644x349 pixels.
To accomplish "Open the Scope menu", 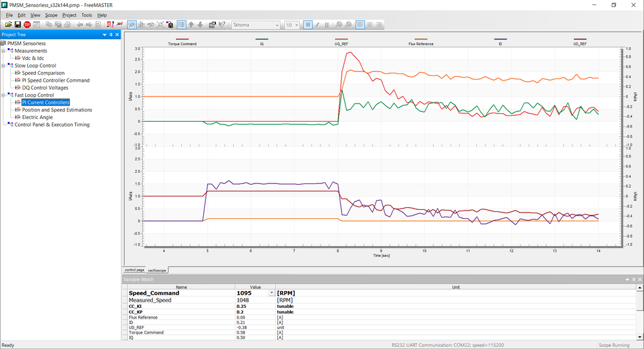I will point(52,15).
